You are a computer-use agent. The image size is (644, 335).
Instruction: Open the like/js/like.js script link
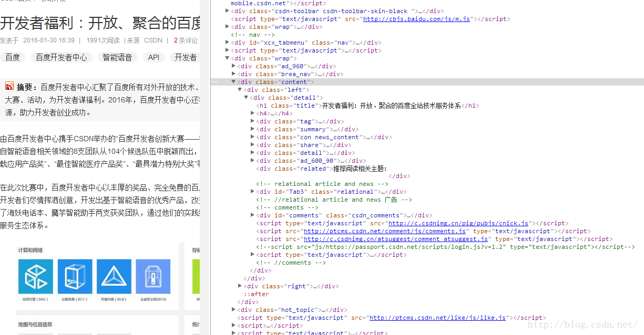pyautogui.click(x=437, y=318)
